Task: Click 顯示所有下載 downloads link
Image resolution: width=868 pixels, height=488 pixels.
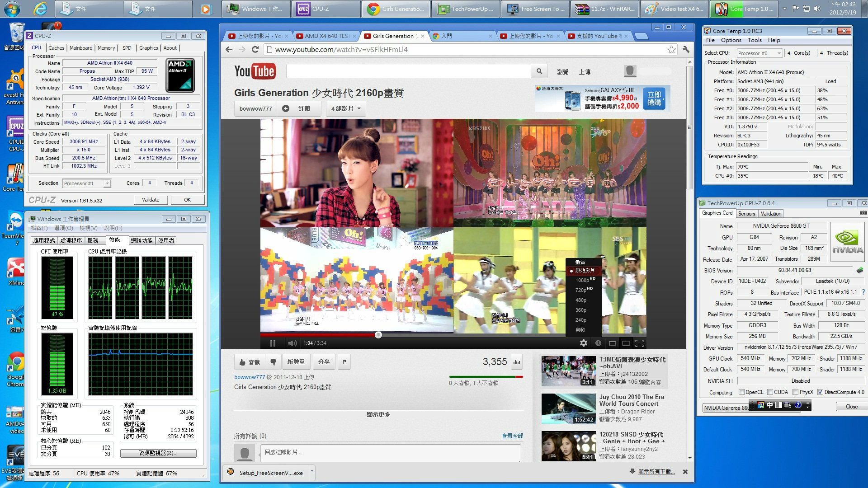Action: pos(656,471)
